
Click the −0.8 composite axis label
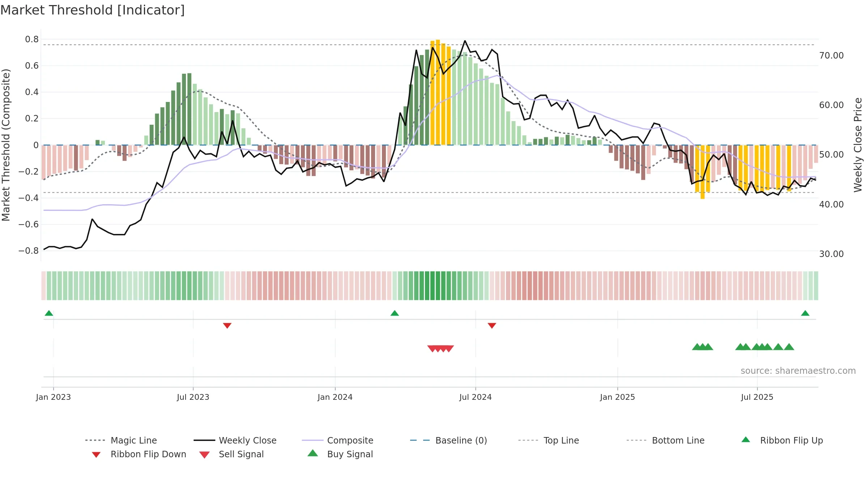29,251
